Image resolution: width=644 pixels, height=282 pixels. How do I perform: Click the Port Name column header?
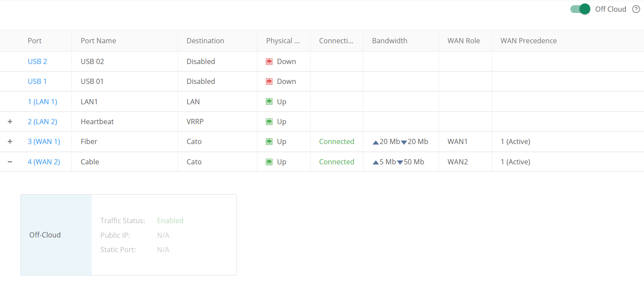point(98,41)
